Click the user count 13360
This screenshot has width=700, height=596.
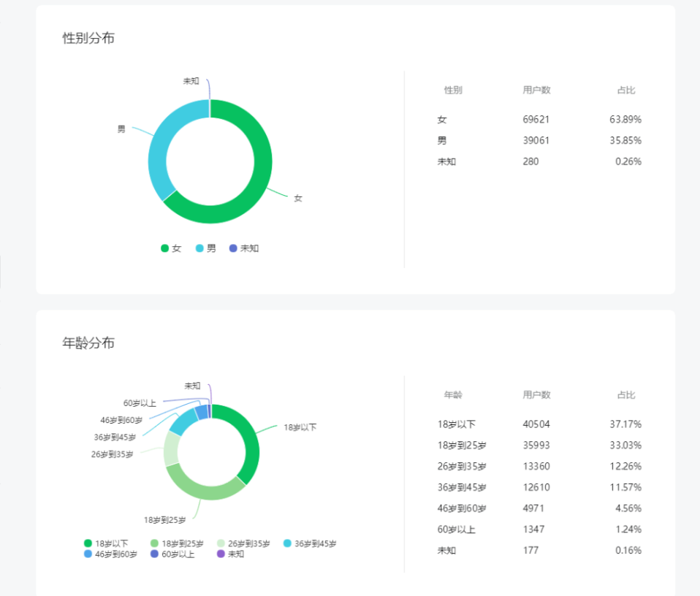536,466
